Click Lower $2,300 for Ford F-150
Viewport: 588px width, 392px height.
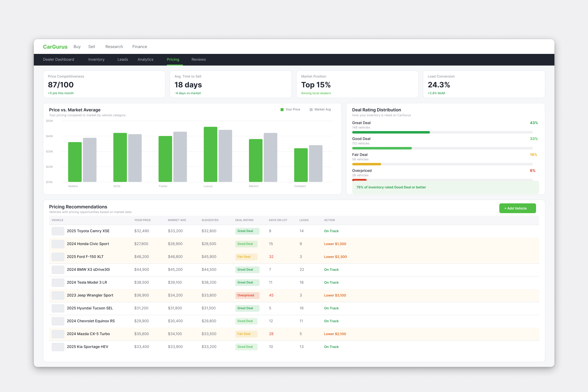pyautogui.click(x=335, y=257)
